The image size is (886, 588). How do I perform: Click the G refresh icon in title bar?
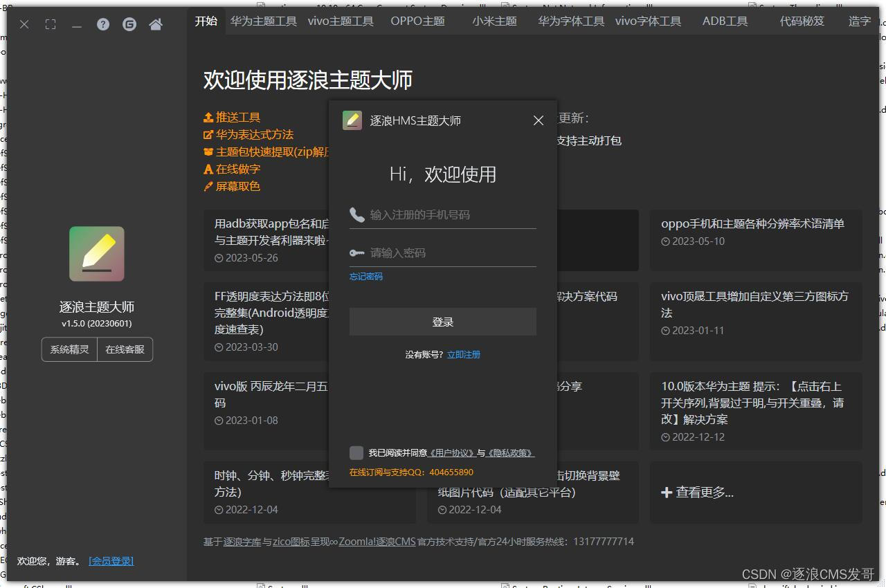(129, 24)
